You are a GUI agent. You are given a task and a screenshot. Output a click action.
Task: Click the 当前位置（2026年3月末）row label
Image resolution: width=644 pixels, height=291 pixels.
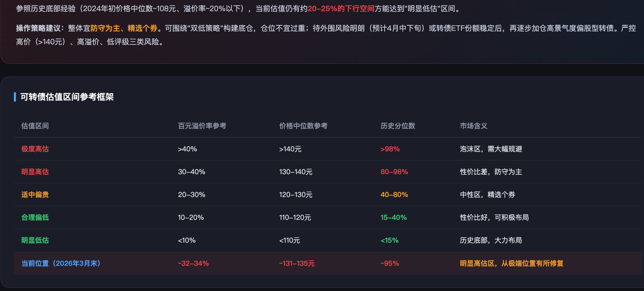[x=61, y=263]
